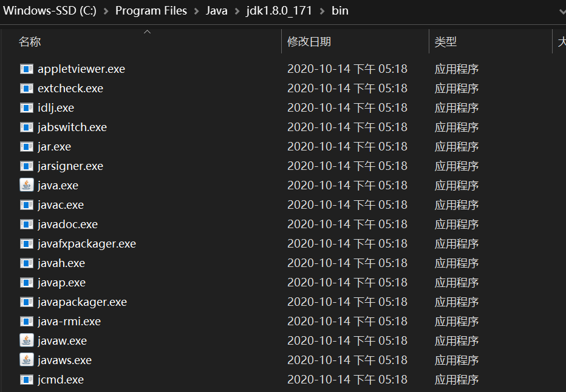Click the javah.exe file icon
This screenshot has width=566, height=392.
(26, 263)
